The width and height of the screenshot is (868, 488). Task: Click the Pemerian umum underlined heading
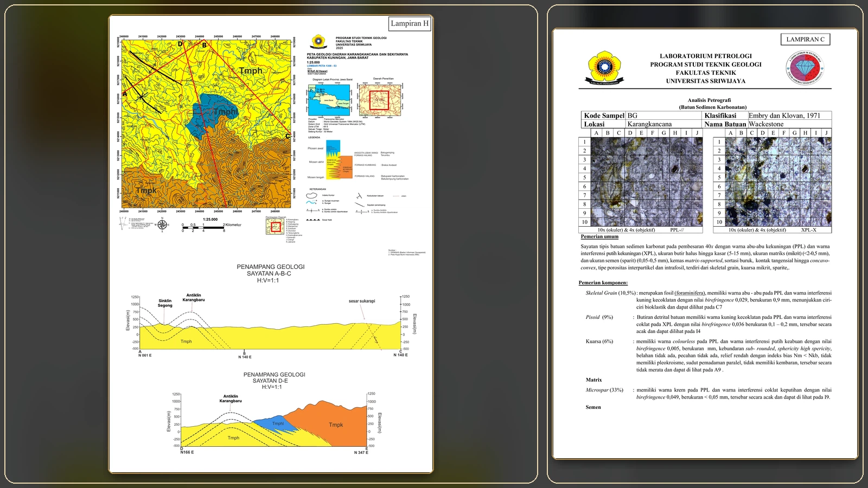pyautogui.click(x=599, y=236)
